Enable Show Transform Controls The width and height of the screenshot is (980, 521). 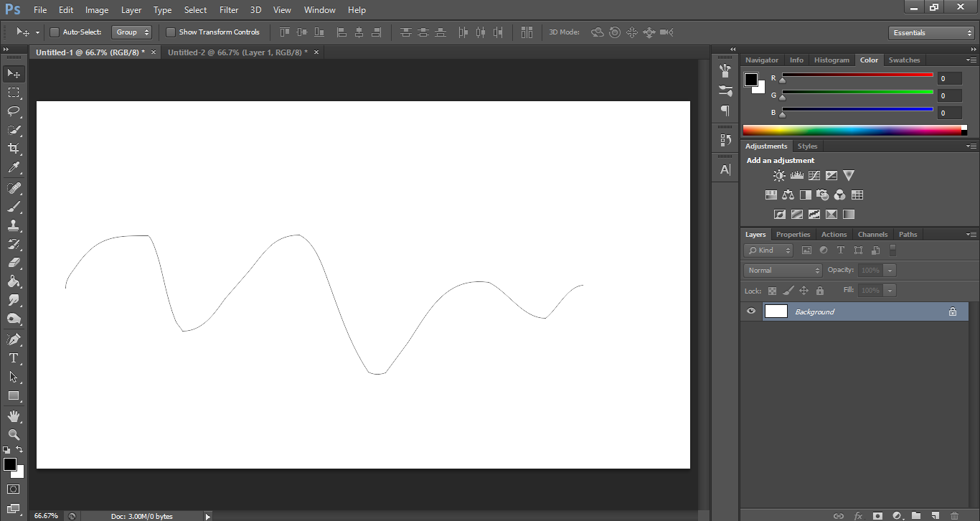pyautogui.click(x=170, y=32)
